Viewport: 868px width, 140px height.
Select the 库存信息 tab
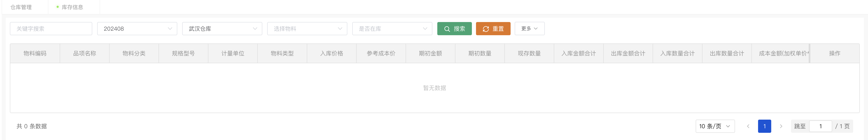pos(72,7)
